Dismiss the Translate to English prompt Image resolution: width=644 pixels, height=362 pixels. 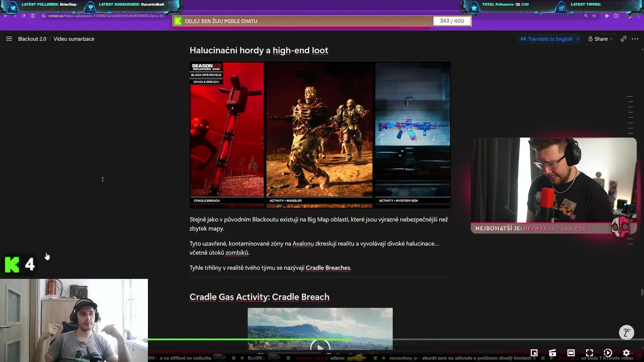coord(578,39)
